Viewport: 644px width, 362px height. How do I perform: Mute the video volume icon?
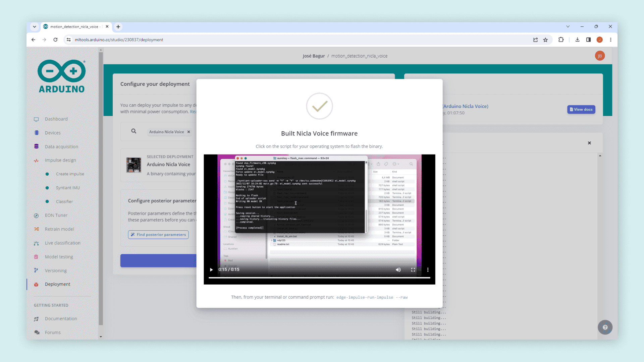click(x=398, y=269)
